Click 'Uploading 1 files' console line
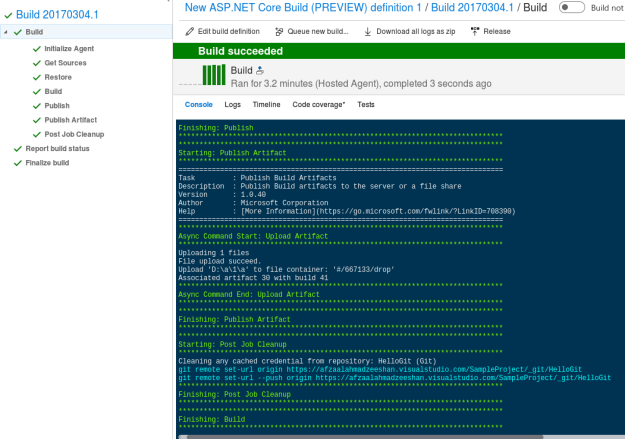Screen dimensions: 625x439 pos(214,253)
